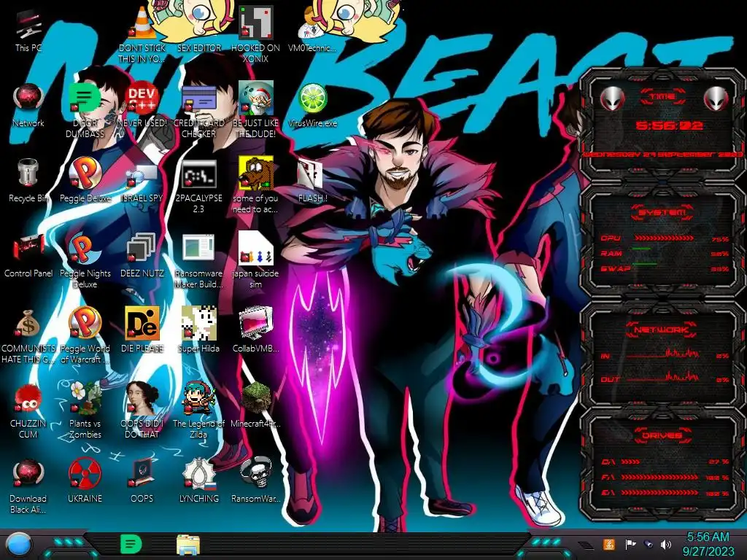Viewport: 747px width, 560px height.
Task: Select the green chat DI FOR DUMBASS icon
Action: tap(85, 111)
